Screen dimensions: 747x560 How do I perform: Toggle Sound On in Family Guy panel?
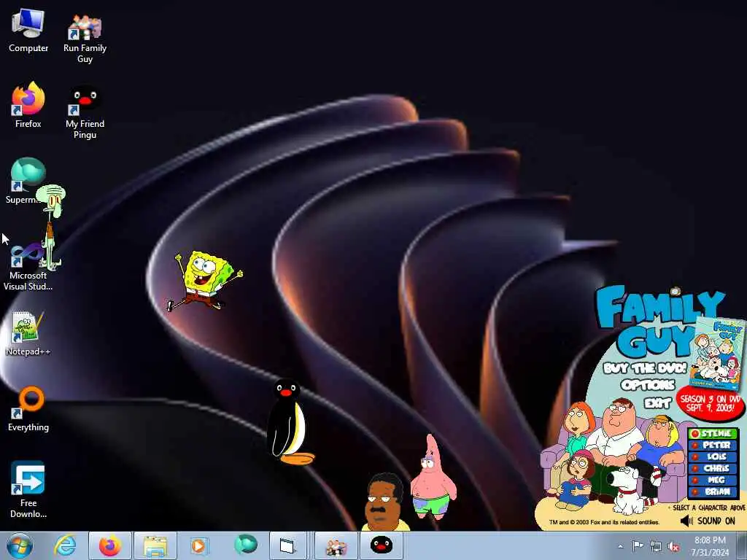(708, 521)
